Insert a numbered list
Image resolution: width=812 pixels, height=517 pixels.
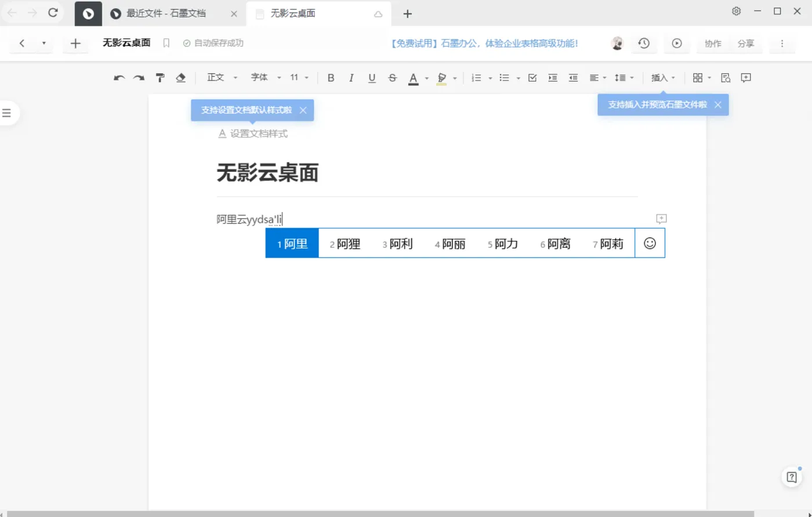click(x=476, y=78)
